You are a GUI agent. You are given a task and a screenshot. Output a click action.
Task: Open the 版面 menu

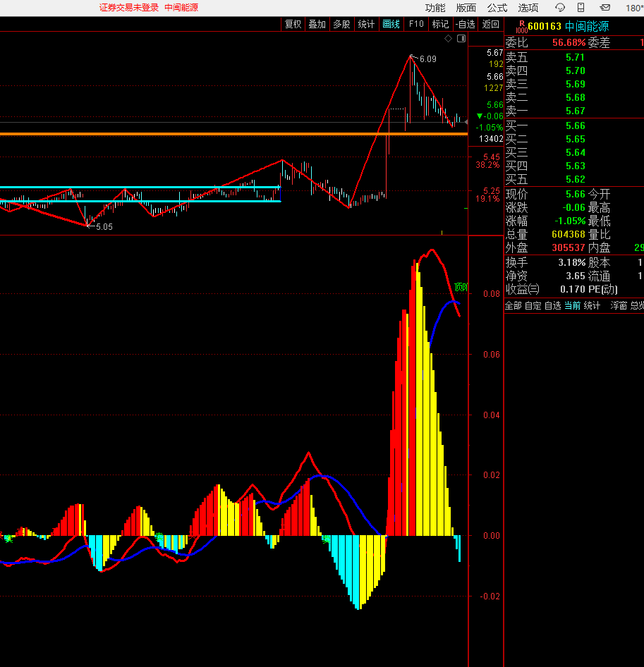466,8
